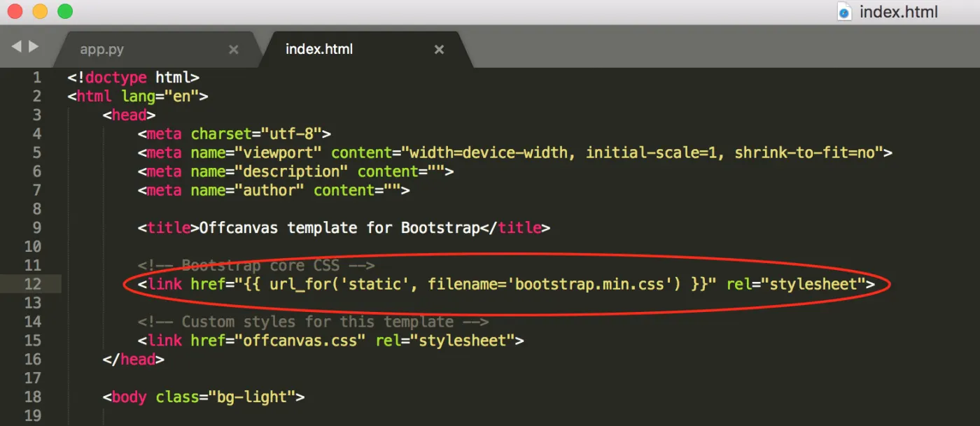The image size is (980, 426).
Task: Click the closing title tag
Action: click(x=515, y=228)
